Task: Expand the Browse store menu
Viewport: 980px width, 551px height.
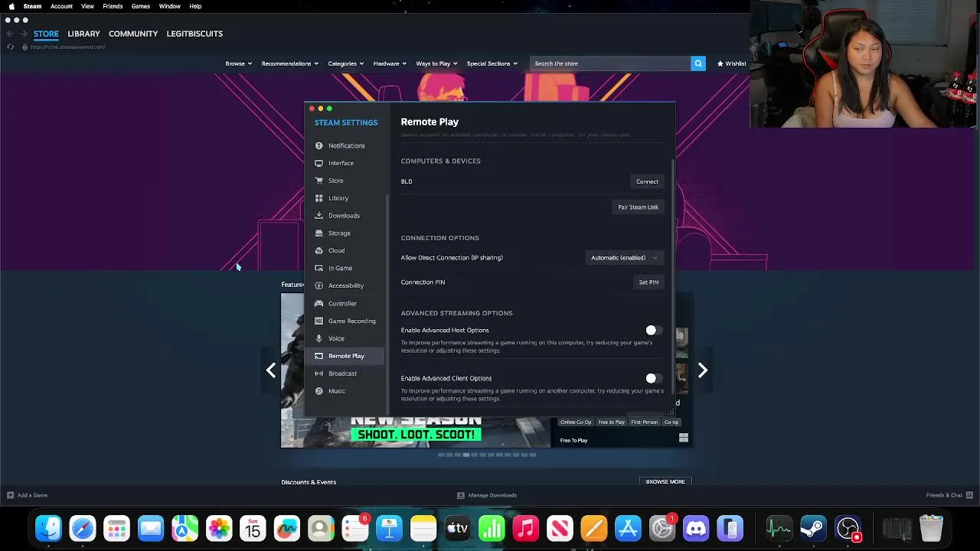Action: (x=238, y=64)
